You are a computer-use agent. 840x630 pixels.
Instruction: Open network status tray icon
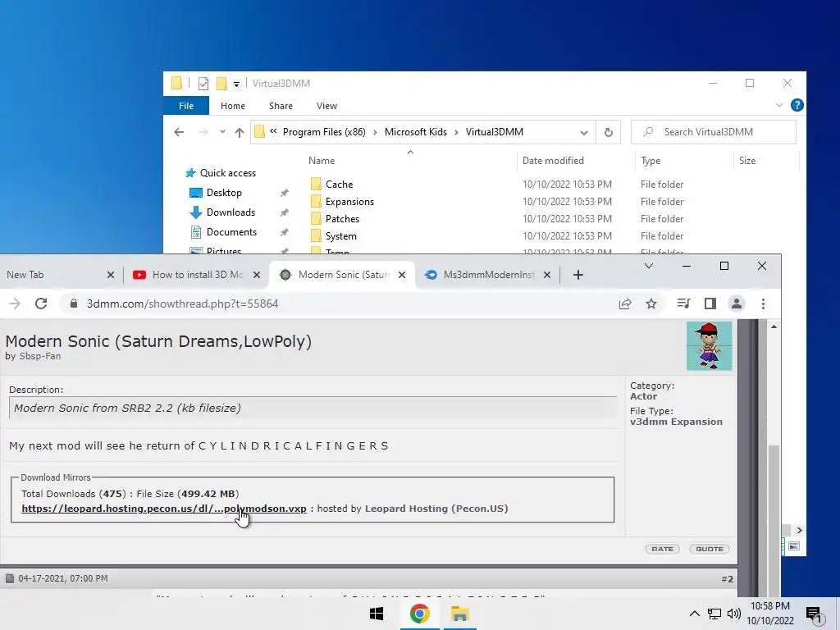click(x=714, y=614)
